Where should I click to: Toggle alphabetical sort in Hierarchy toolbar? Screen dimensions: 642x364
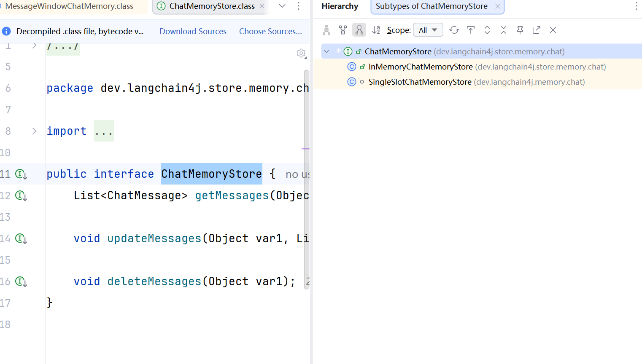click(x=376, y=30)
